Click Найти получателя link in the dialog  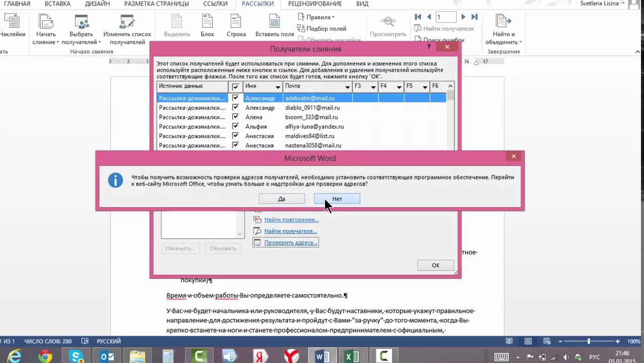[x=290, y=231]
